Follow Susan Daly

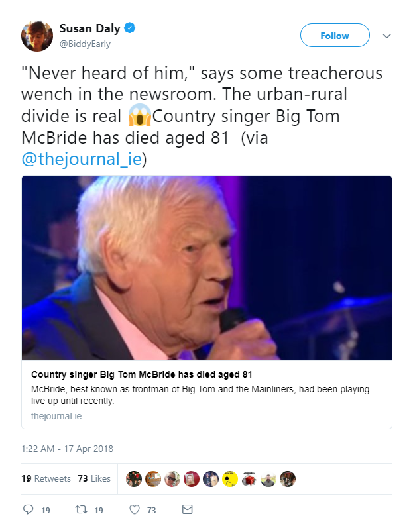click(x=334, y=36)
